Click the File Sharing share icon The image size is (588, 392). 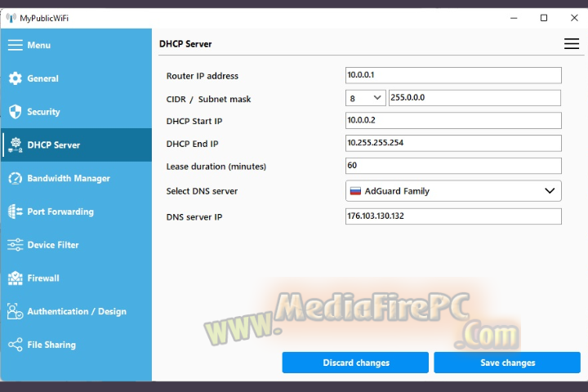pos(16,345)
